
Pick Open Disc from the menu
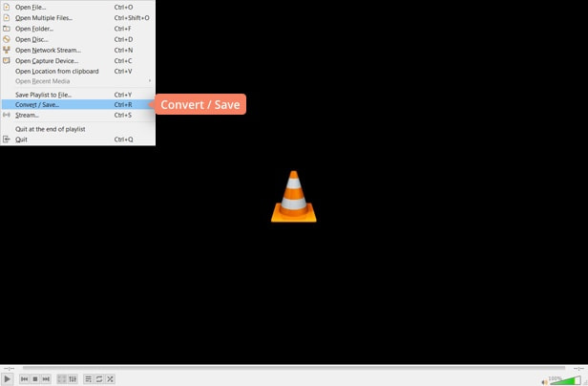tap(77, 39)
